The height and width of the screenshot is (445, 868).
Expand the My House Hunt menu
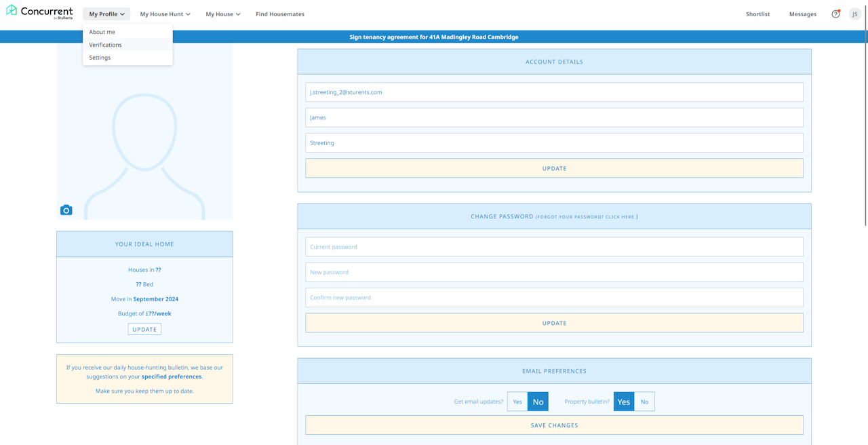click(165, 14)
